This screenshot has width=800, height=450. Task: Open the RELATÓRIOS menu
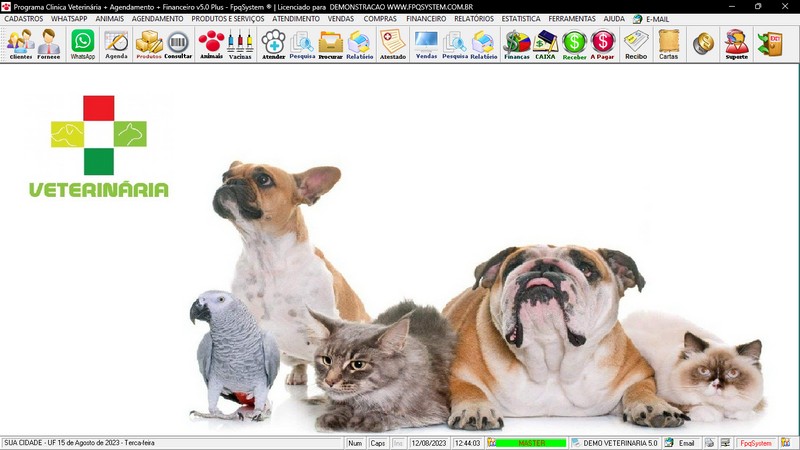click(x=474, y=19)
